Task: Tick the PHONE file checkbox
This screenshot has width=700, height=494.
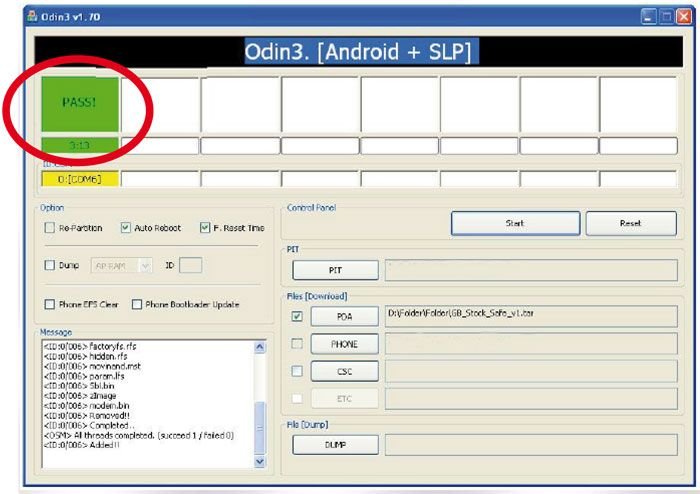Action: 297,344
